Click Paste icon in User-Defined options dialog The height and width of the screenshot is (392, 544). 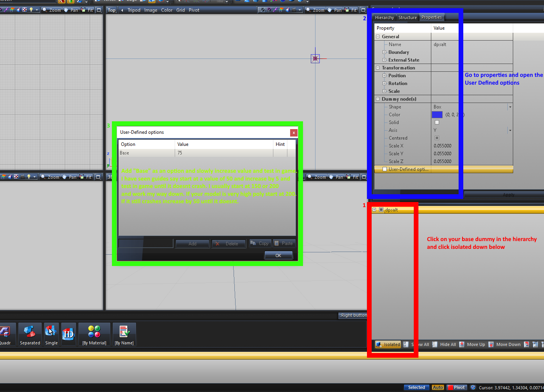click(284, 243)
